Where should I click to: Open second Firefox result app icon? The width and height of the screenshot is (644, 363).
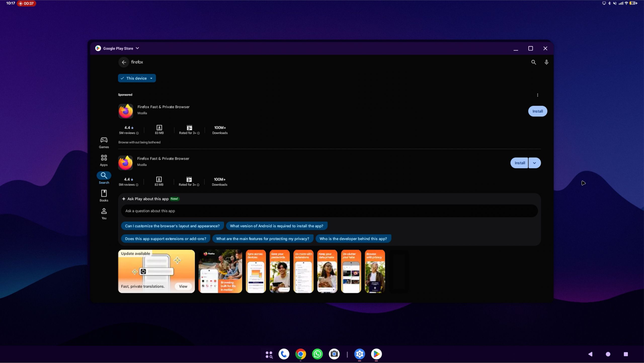tap(126, 163)
